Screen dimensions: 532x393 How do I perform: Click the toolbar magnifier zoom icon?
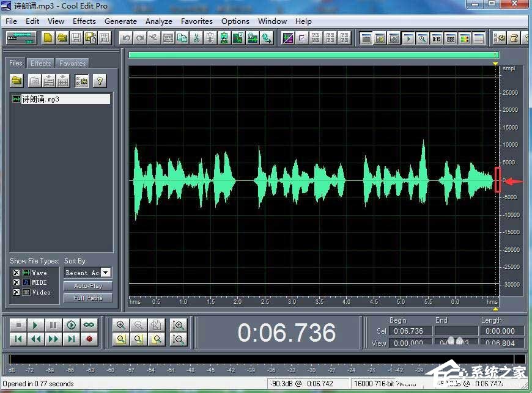click(x=422, y=39)
